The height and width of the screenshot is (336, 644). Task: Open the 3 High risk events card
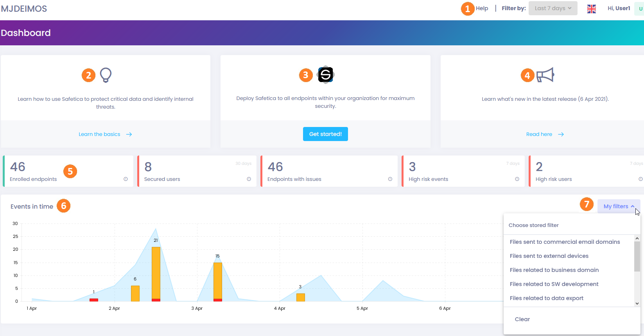[463, 171]
